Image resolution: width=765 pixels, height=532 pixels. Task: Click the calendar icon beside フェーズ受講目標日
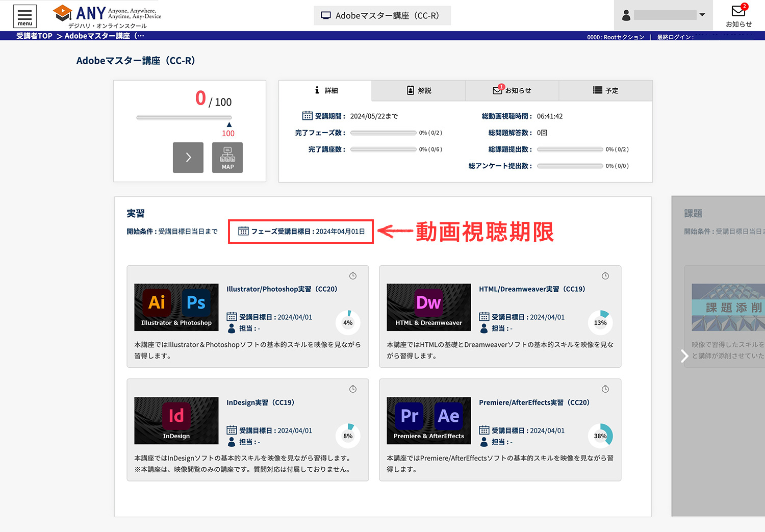[x=243, y=231]
